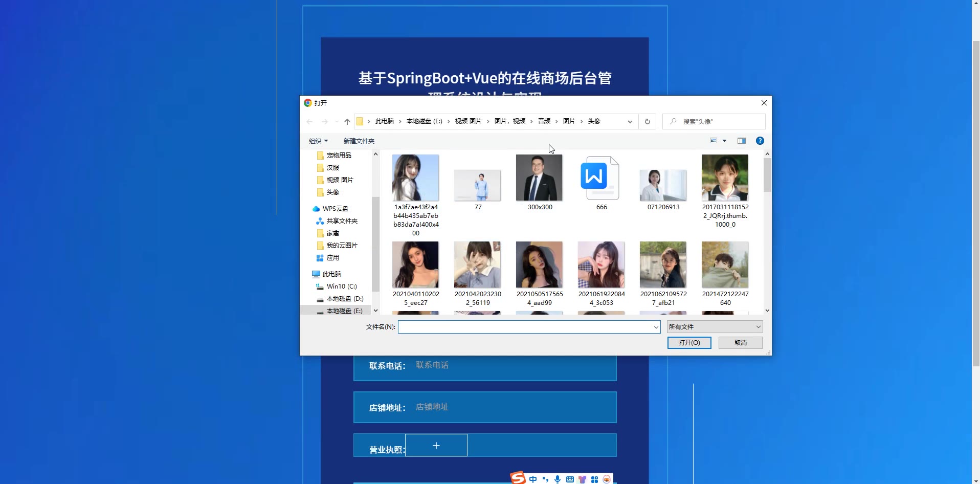980x484 pixels.
Task: Click the 取消 button
Action: point(740,343)
